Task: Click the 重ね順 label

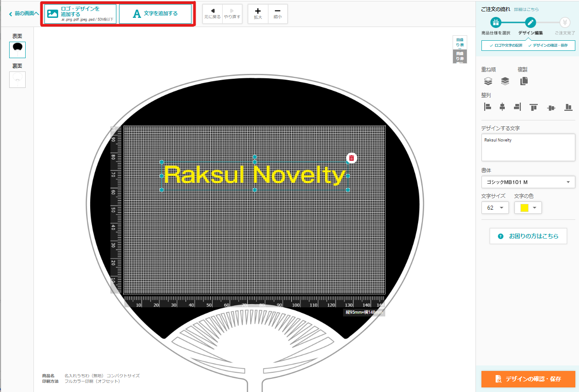Action: click(x=489, y=70)
